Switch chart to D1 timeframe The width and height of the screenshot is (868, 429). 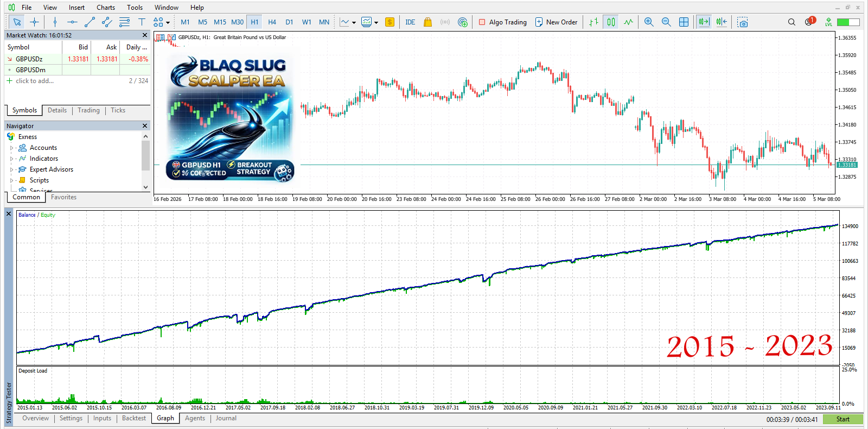click(290, 22)
